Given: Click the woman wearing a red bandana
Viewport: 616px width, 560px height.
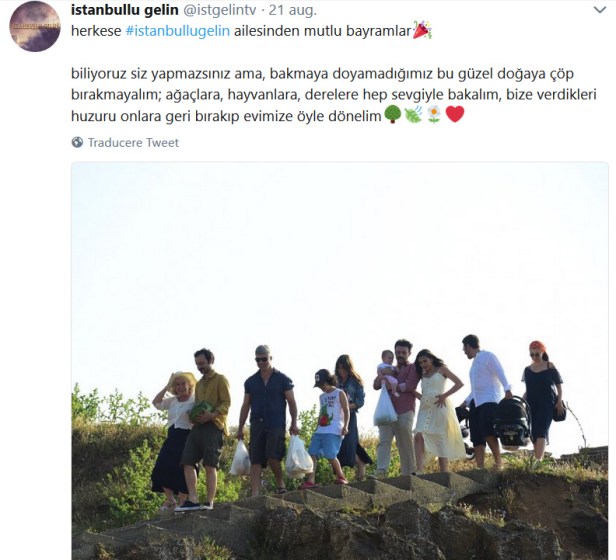Looking at the screenshot, I should [543, 399].
